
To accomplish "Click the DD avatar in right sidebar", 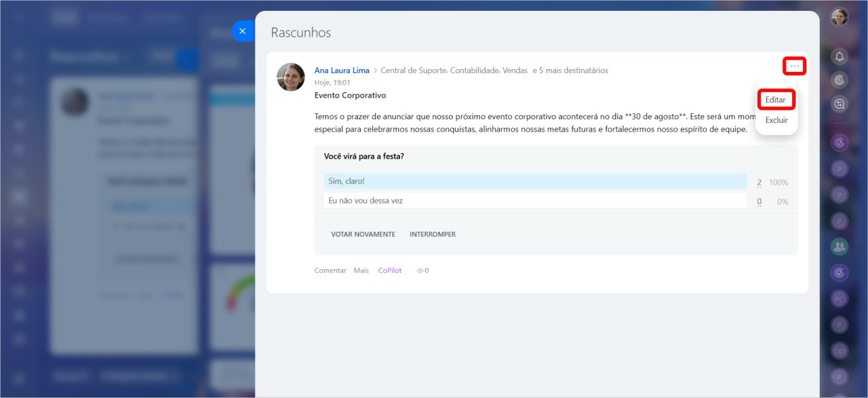I will (840, 351).
